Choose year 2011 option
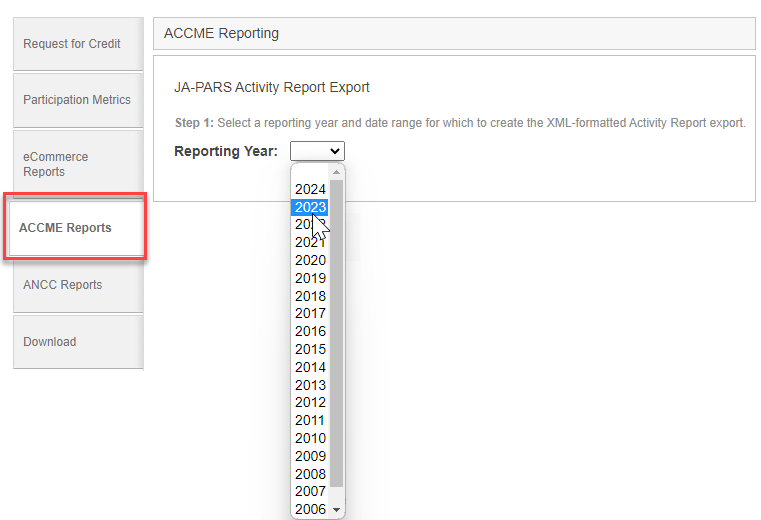Screen dimensions: 761x520 click(311, 420)
